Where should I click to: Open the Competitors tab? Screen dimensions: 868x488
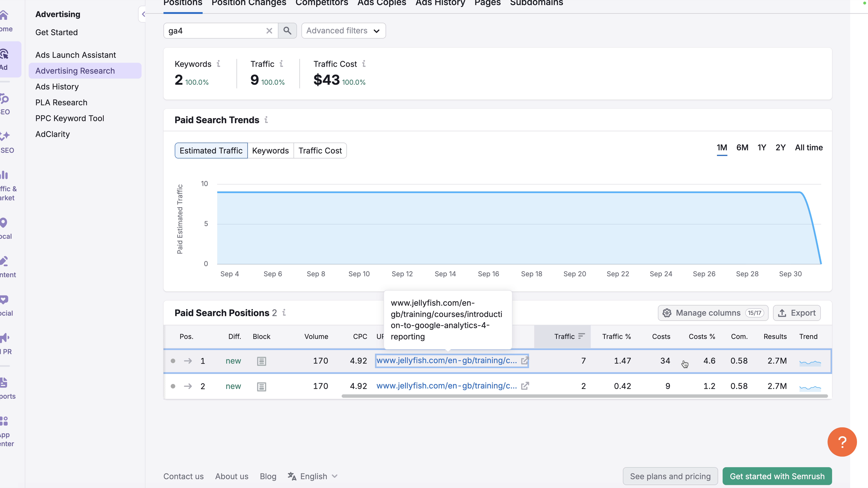coord(321,3)
